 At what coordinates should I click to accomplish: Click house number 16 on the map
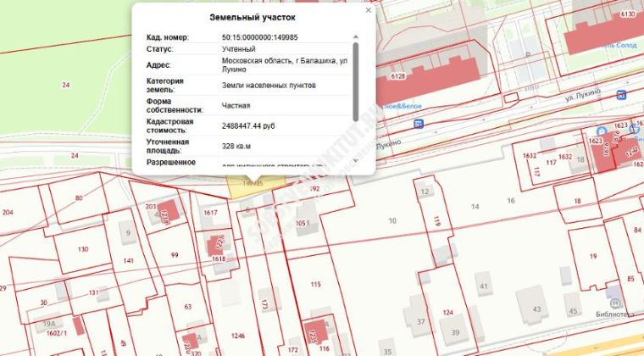(x=510, y=201)
